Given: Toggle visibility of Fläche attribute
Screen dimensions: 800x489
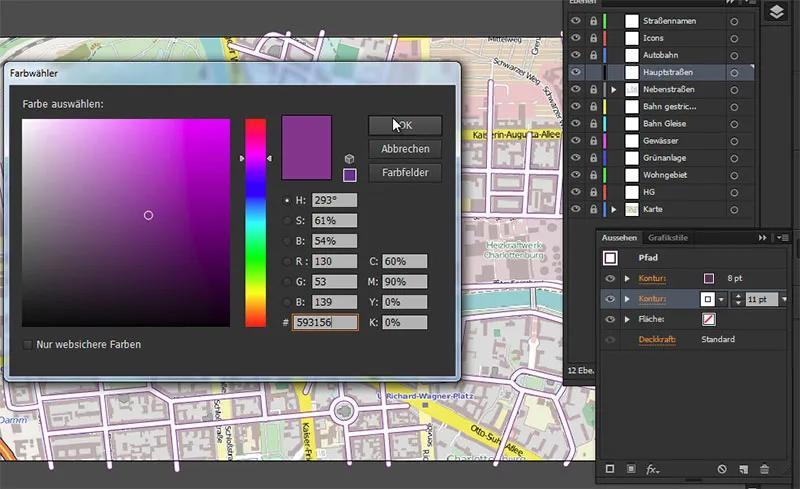Looking at the screenshot, I should pyautogui.click(x=610, y=319).
